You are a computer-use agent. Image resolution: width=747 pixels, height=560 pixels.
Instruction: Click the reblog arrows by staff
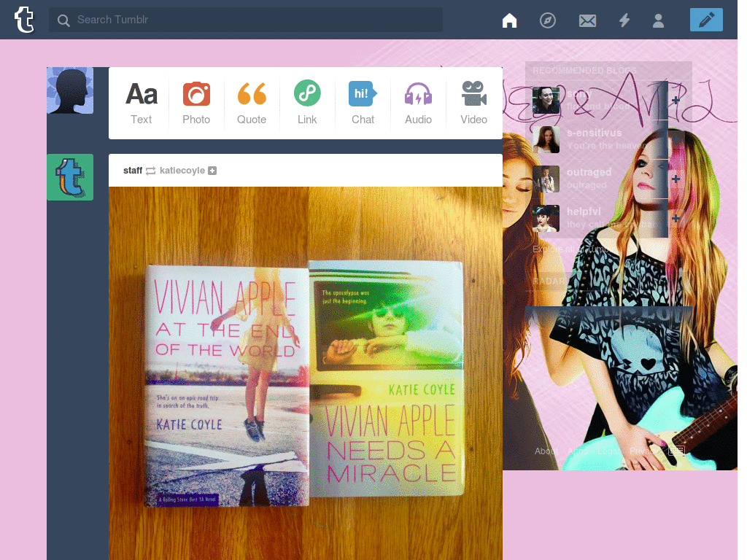tap(151, 170)
